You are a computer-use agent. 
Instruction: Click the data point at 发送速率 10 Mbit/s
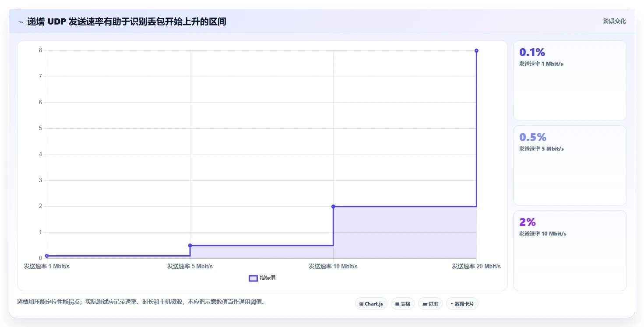tap(333, 206)
